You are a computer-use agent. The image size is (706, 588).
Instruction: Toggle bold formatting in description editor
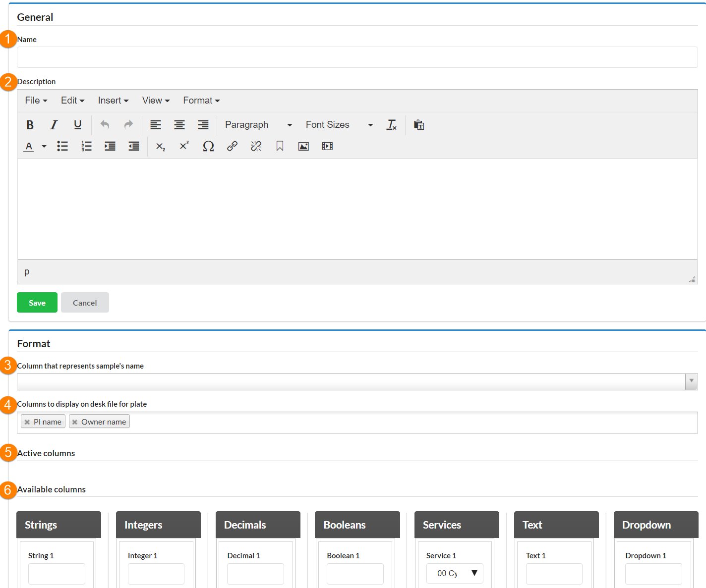coord(30,125)
